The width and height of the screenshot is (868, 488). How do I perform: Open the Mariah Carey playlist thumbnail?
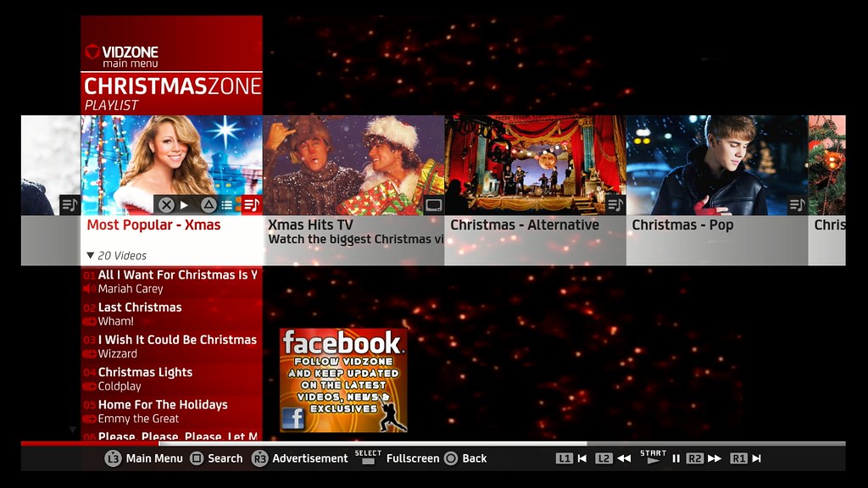point(171,165)
